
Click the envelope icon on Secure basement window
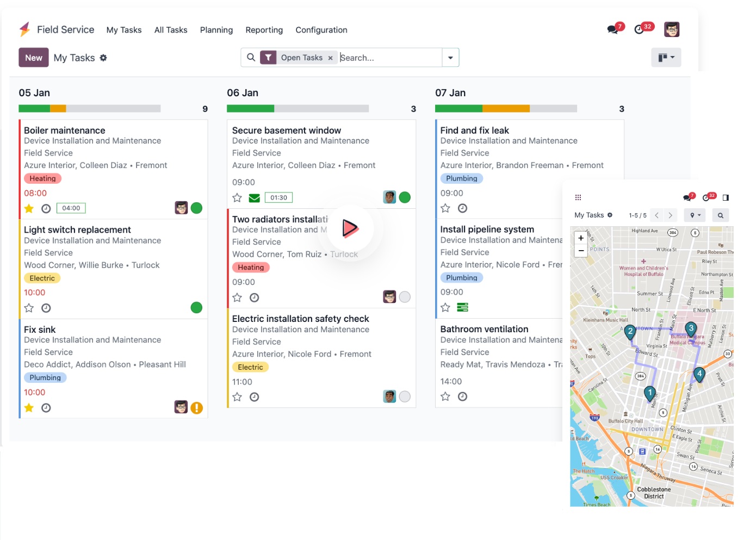[x=254, y=198]
